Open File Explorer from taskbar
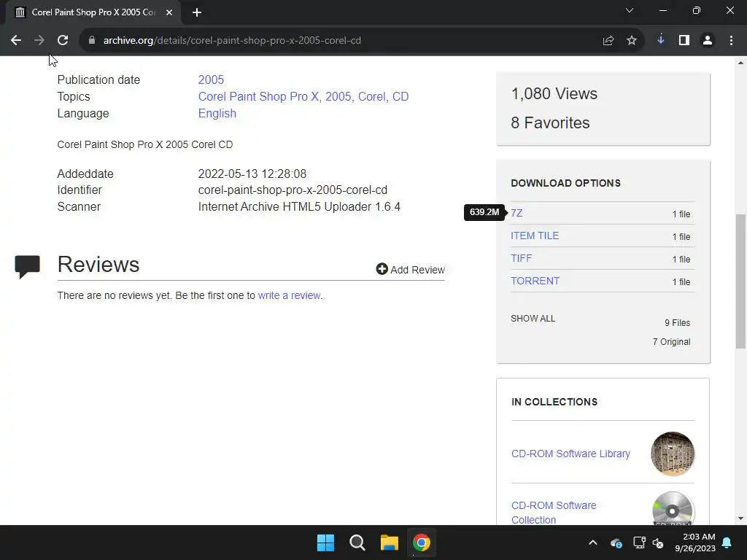Image resolution: width=747 pixels, height=560 pixels. point(390,542)
